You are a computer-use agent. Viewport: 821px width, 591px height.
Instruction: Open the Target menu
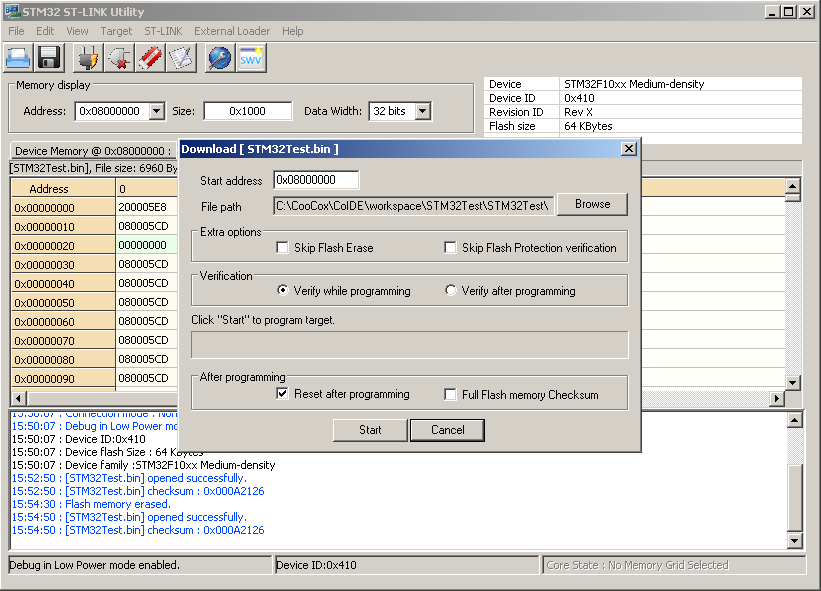(x=116, y=31)
